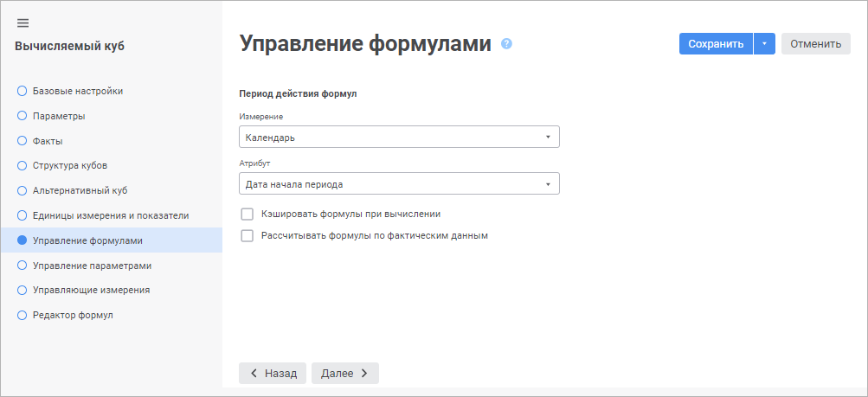Open Единицы измерения и показатели section
868x397 pixels.
click(110, 215)
